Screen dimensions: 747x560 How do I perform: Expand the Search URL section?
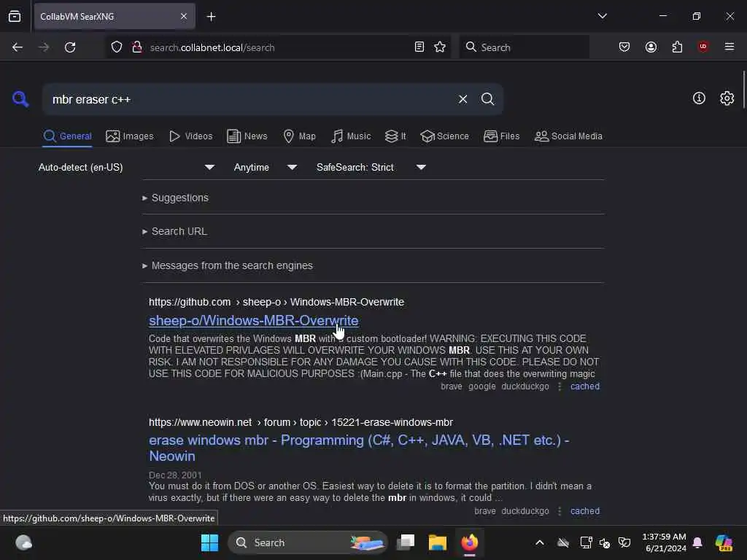pos(174,231)
